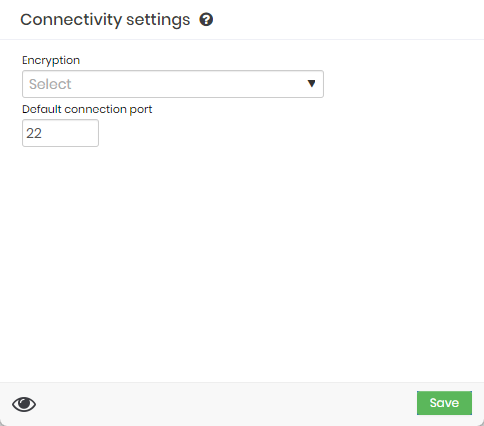Click the port number 22

pos(34,133)
